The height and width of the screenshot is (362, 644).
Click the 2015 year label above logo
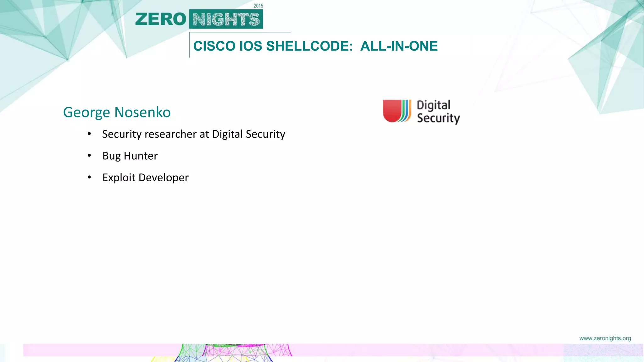[x=258, y=6]
